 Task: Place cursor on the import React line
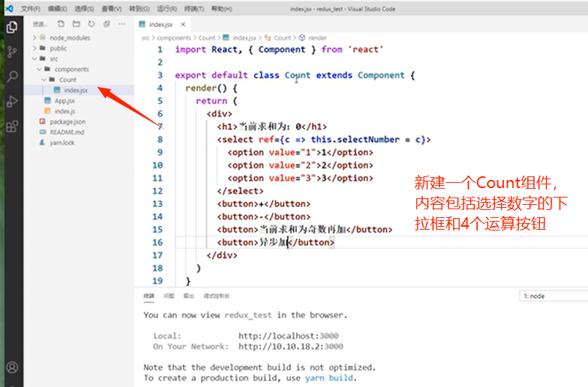279,50
